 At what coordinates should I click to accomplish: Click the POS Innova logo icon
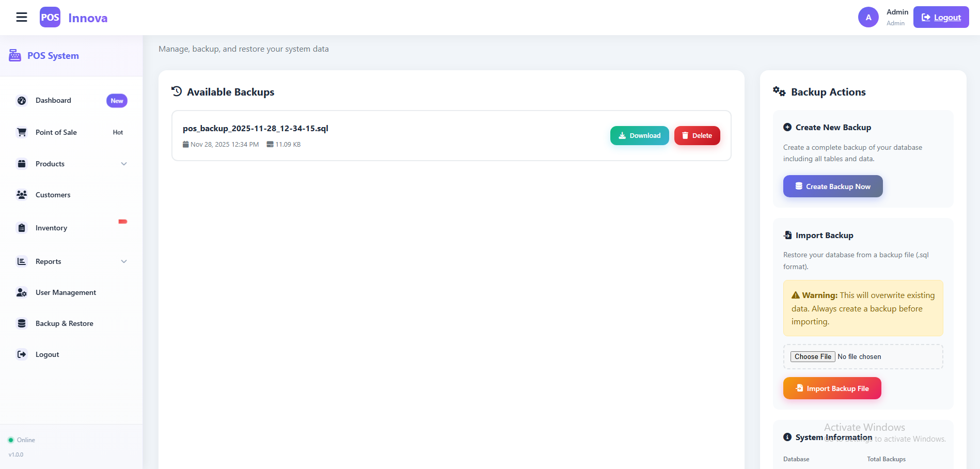pyautogui.click(x=50, y=18)
